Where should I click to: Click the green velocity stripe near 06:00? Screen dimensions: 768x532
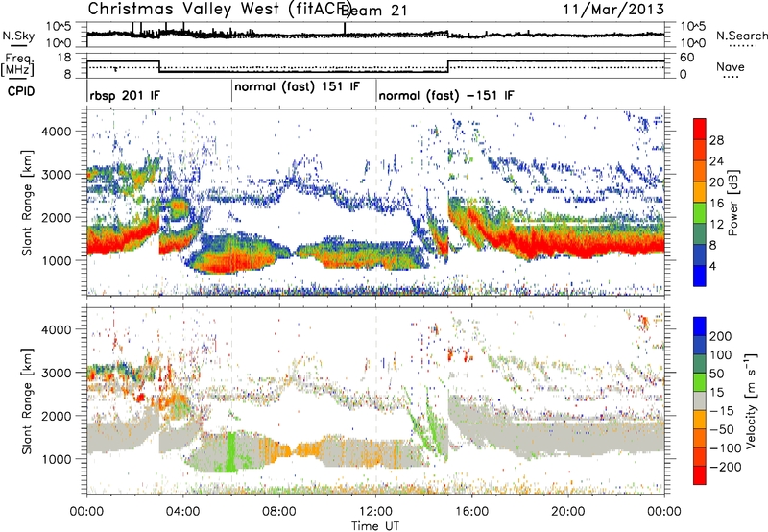pos(231,452)
